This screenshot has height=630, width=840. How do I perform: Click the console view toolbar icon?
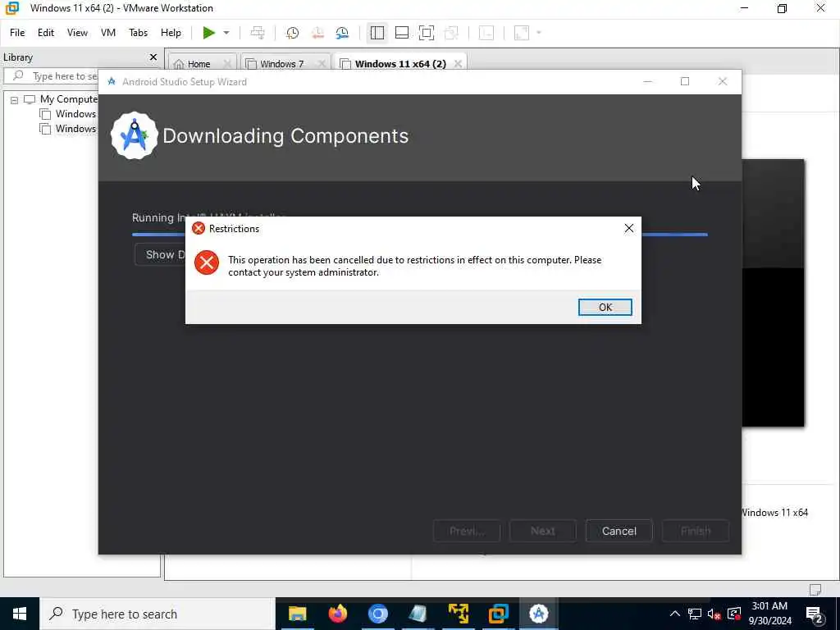click(486, 33)
